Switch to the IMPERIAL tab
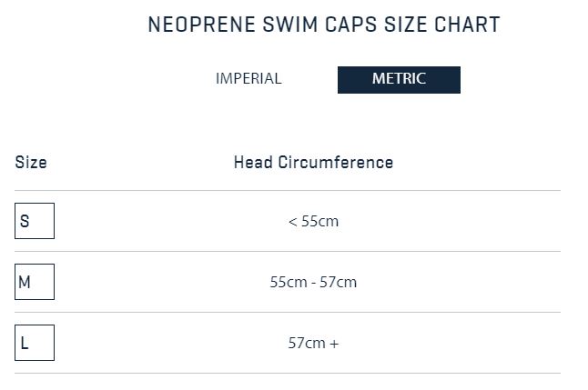 (x=248, y=79)
